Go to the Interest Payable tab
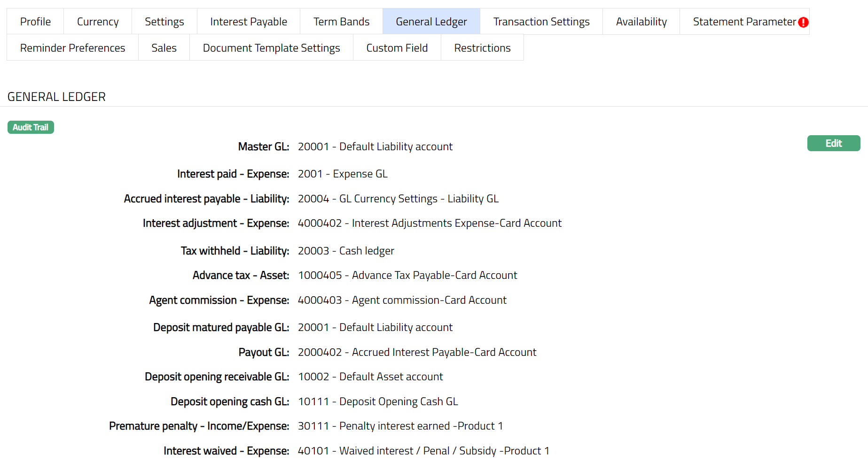Viewport: 868px width, 469px height. (248, 22)
